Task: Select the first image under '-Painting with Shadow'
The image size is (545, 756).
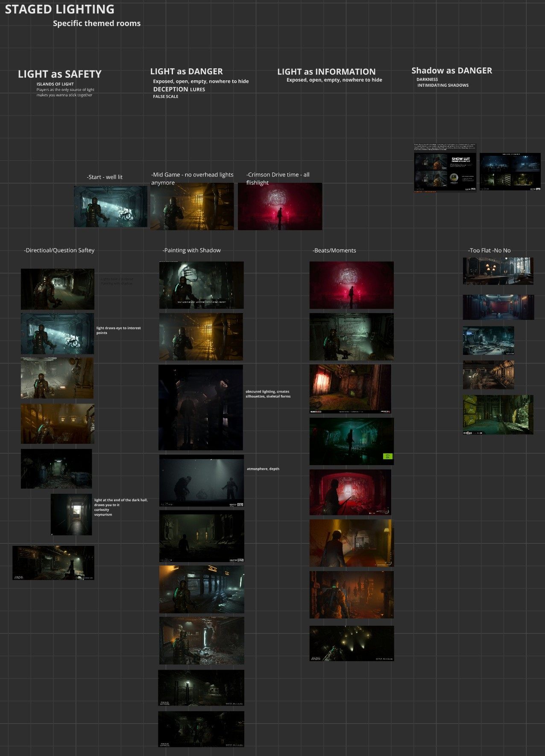Action: pos(202,285)
